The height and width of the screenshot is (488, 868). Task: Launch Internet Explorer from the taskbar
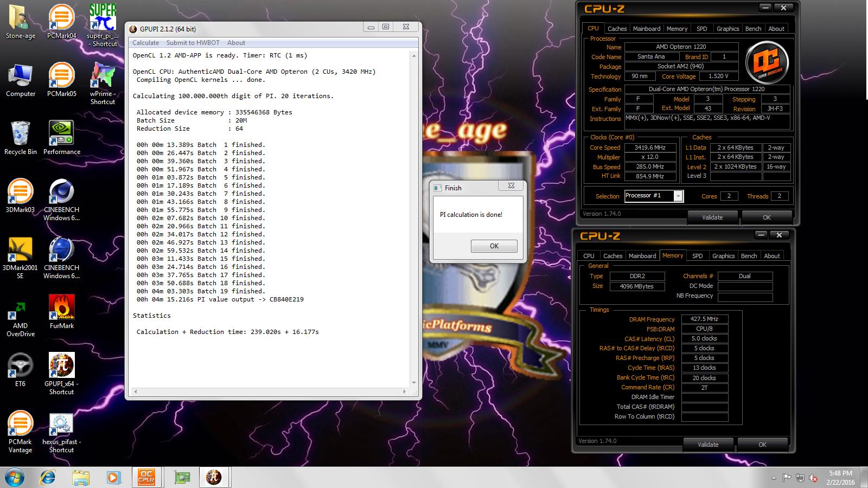pos(48,478)
